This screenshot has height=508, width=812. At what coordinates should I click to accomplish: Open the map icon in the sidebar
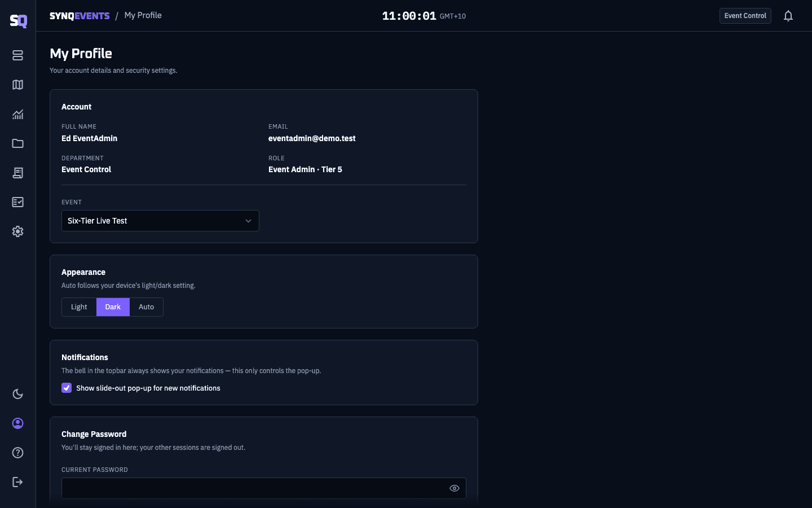18,85
